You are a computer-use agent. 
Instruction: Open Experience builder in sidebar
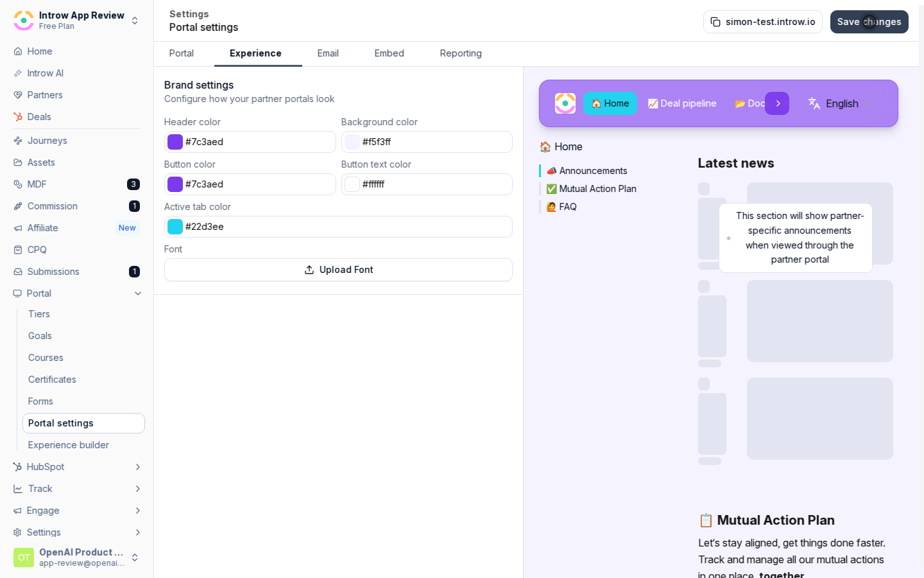coord(69,445)
